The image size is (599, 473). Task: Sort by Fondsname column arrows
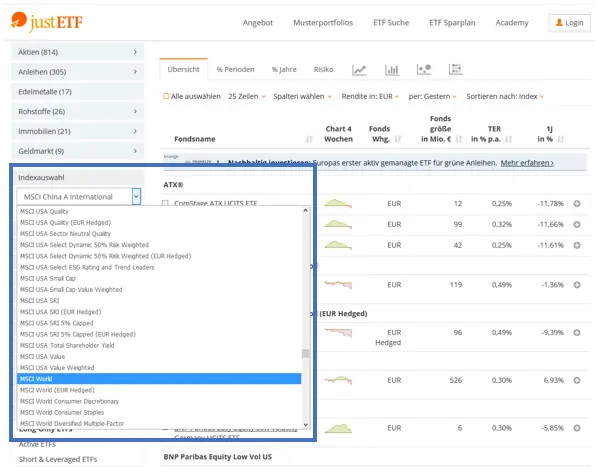pos(309,139)
